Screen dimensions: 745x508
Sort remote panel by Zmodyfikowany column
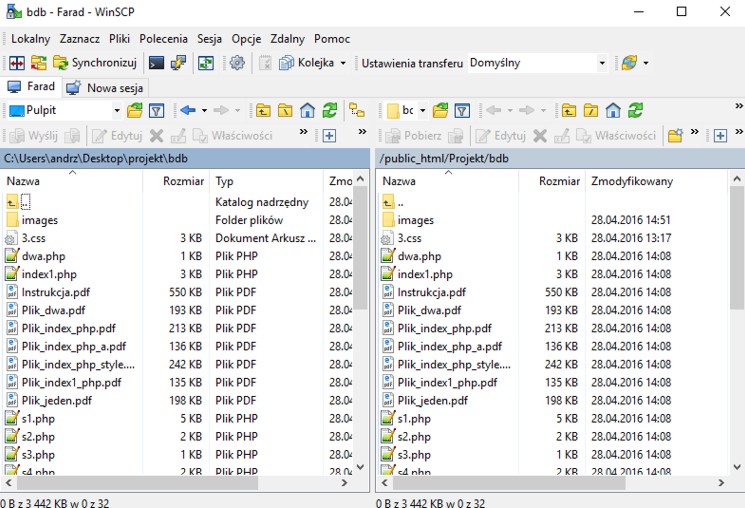tap(656, 181)
